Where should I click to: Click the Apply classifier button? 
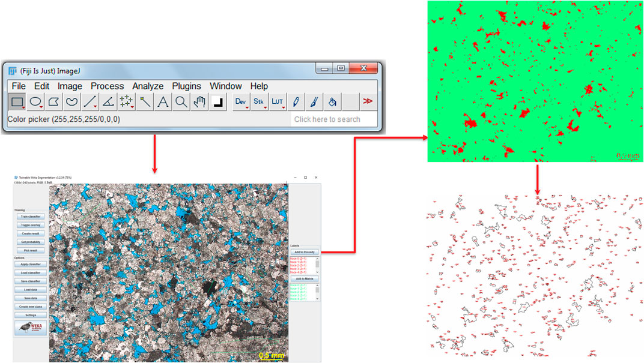[31, 264]
